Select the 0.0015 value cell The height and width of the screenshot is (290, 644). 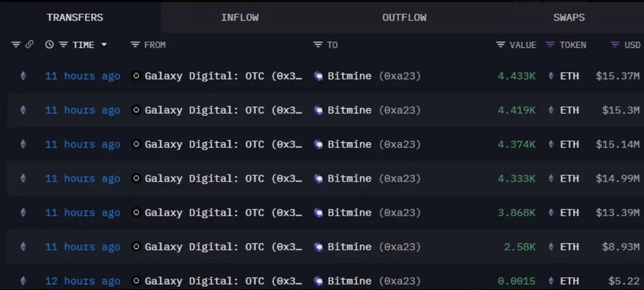point(517,281)
